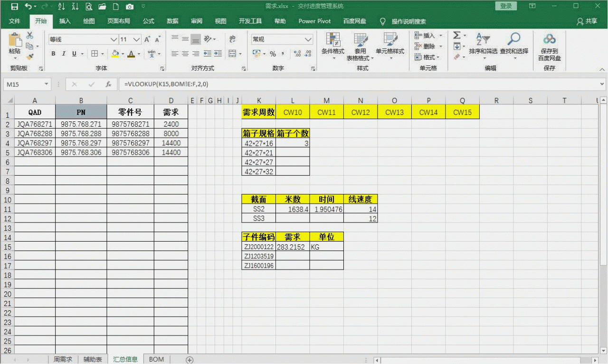Collapse the ribbon with the chevron
Screen dimensions: 608x364
point(602,69)
